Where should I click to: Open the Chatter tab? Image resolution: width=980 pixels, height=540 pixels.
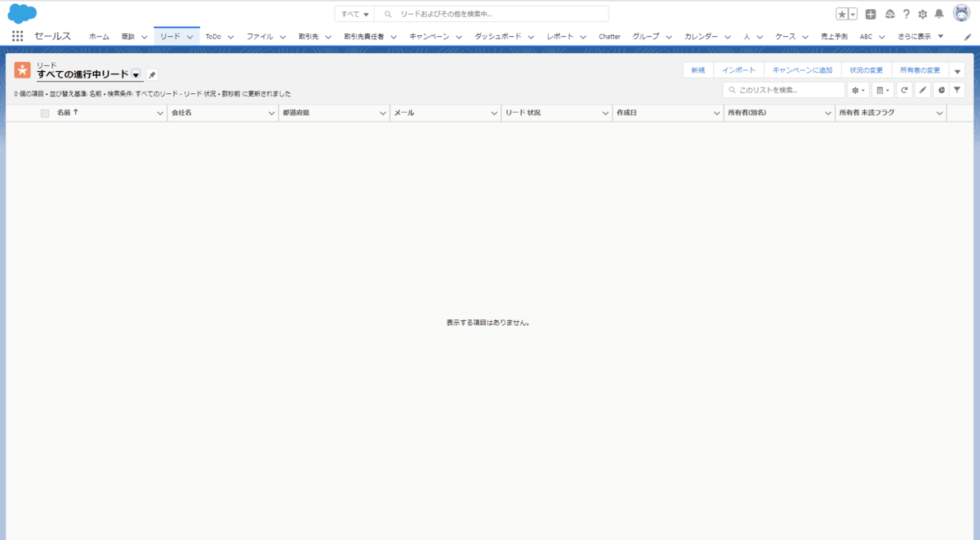point(609,36)
